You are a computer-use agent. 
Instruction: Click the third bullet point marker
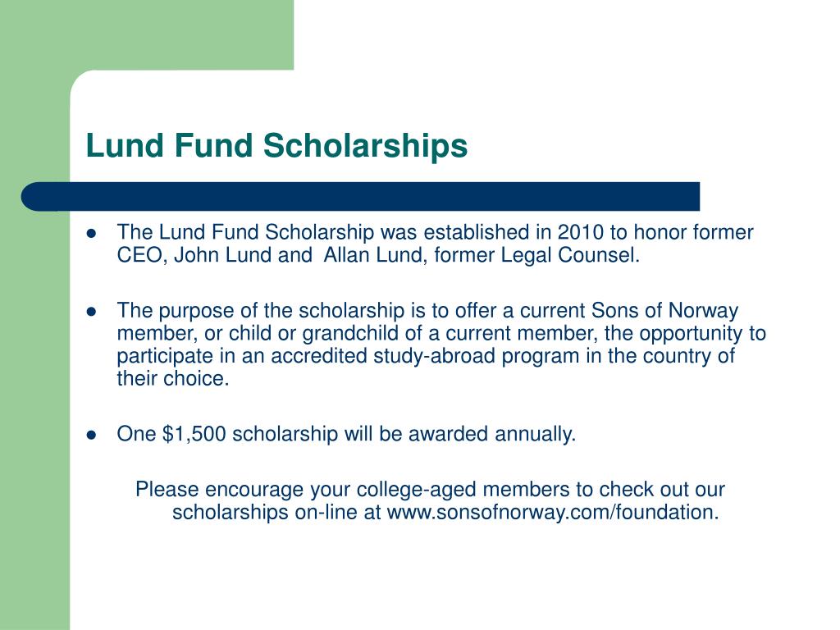click(x=91, y=435)
